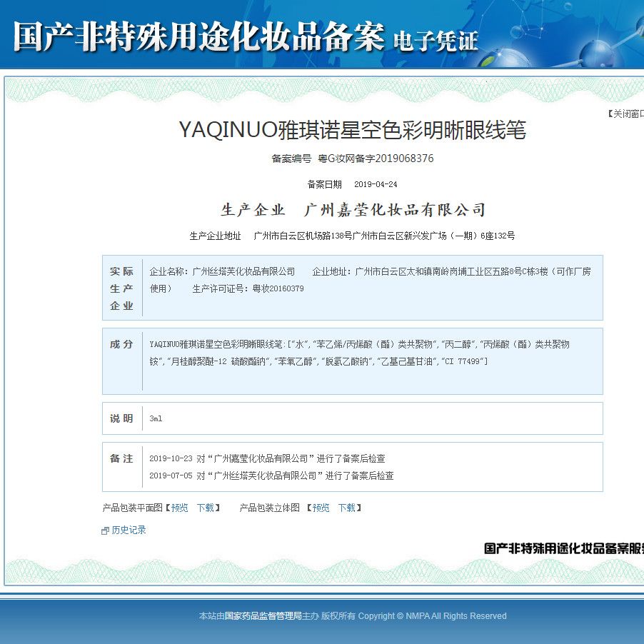Click the 电子凭证 banner subtitle
This screenshot has width=644, height=644.
pyautogui.click(x=436, y=41)
